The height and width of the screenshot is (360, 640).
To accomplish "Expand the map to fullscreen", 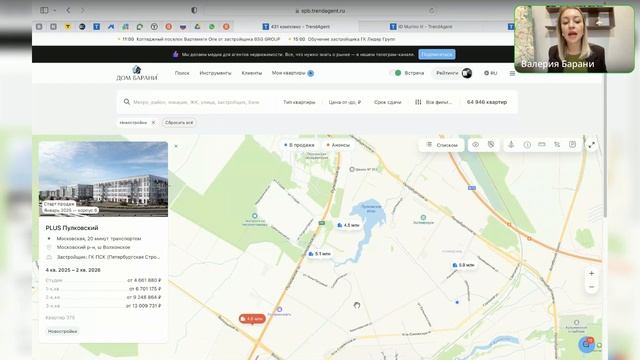I will coord(591,145).
